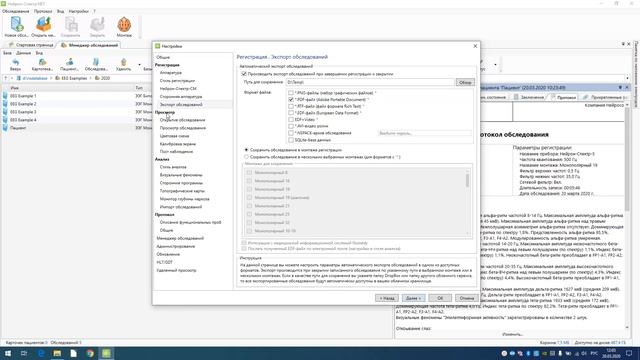Click the white document icon on taskbar

point(73,353)
